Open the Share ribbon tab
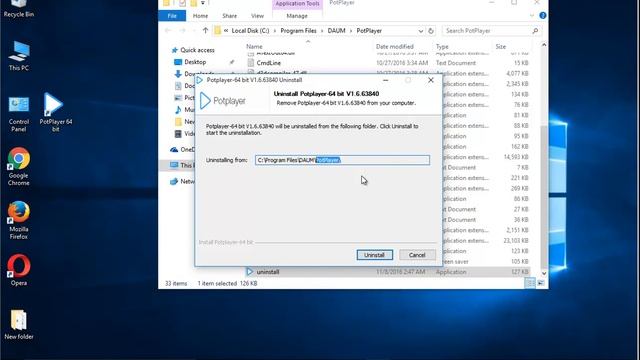This screenshot has width=640, height=360. [x=229, y=16]
